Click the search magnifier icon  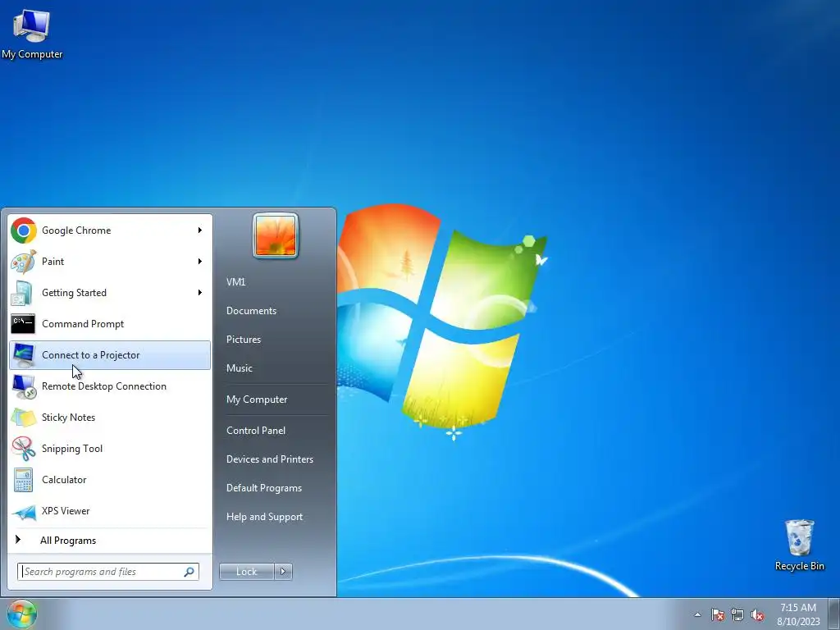[x=189, y=572]
